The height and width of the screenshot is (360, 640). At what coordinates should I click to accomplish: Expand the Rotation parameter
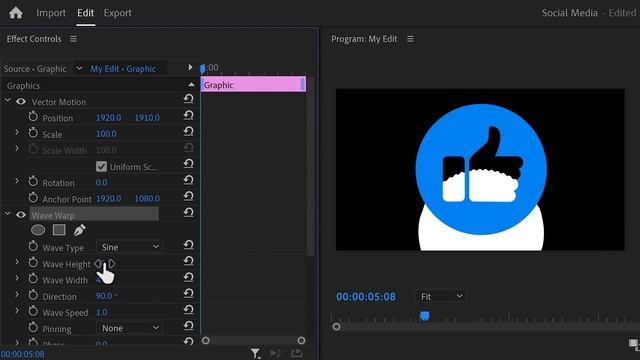point(17,181)
